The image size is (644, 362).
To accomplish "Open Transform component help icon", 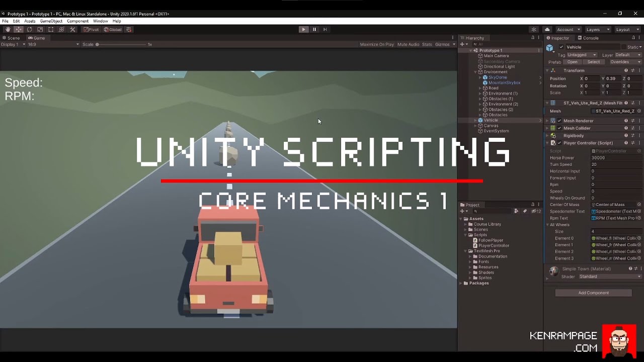I will click(626, 70).
